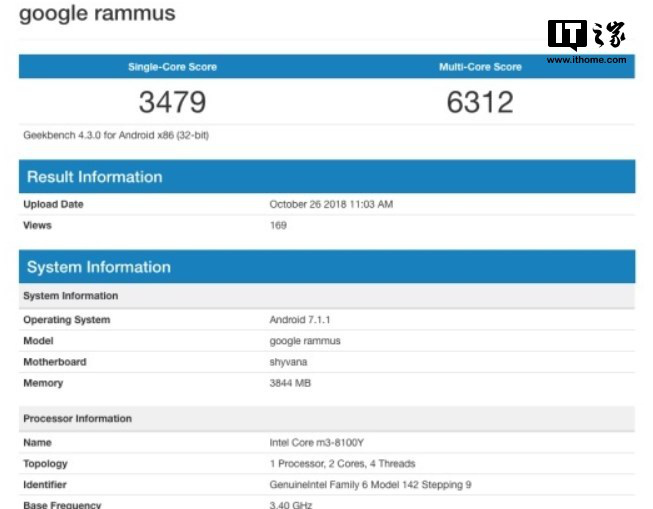Select the Multi-Core Score header

(480, 67)
